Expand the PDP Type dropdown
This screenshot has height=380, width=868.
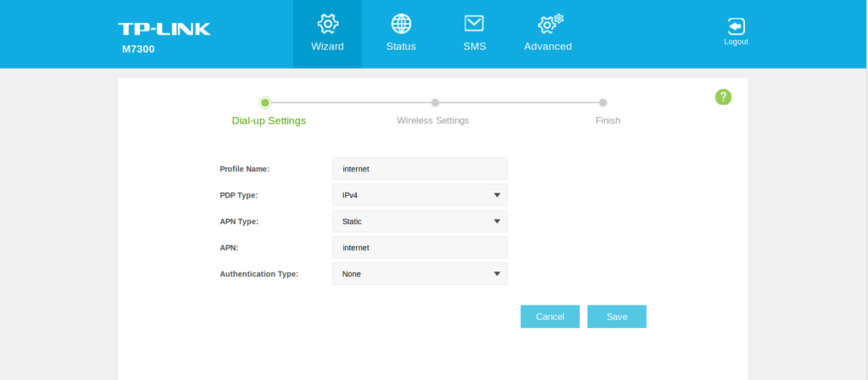(x=420, y=195)
